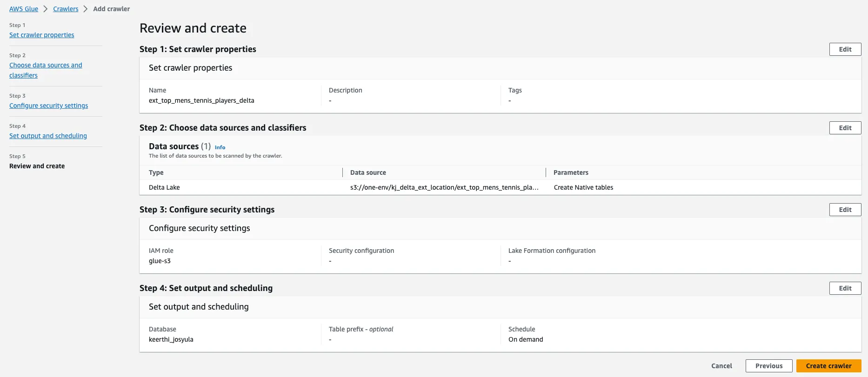This screenshot has height=377, width=868.
Task: Cancel the crawler creation
Action: tap(721, 366)
